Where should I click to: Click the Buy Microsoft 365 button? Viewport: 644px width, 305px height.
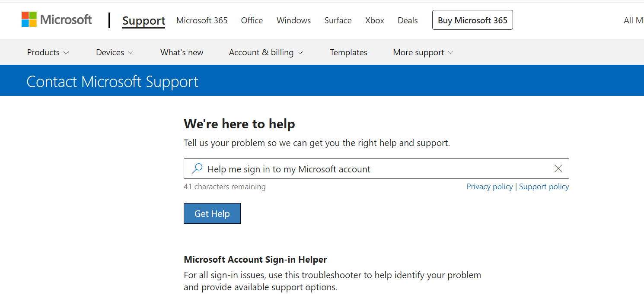point(472,20)
